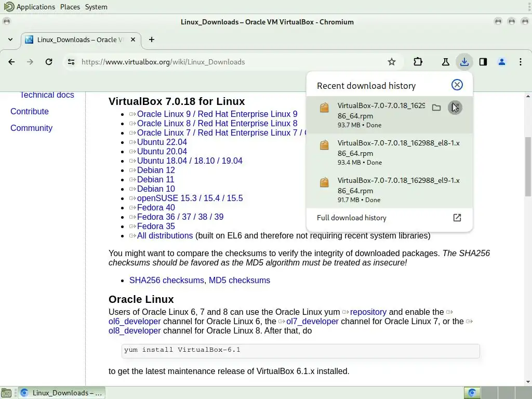
Task: View site information icon in address bar
Action: tap(71, 62)
